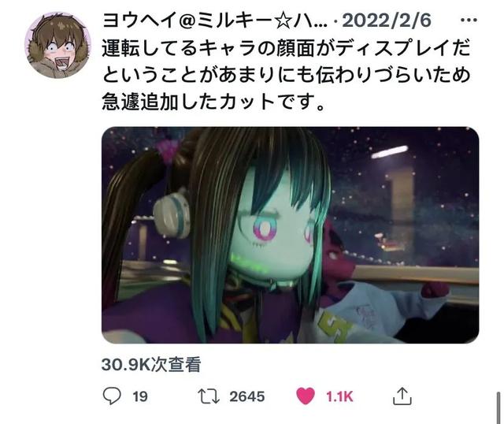Click the 30.9K次查看 view count
504x424 pixels.
151,364
